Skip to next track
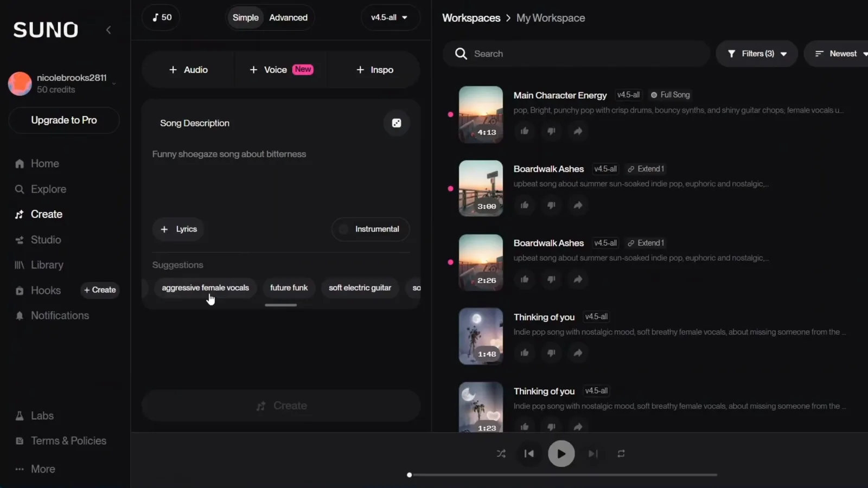Image resolution: width=868 pixels, height=488 pixels. coord(593,454)
